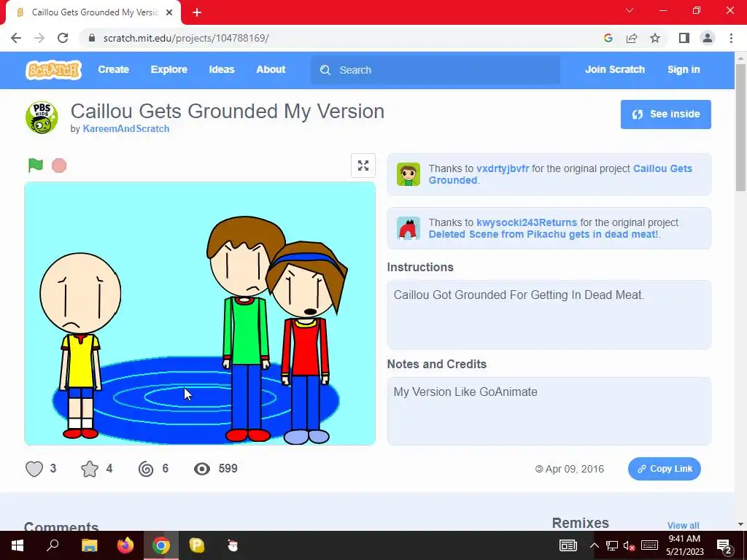Click the Apr 09, 2016 date text

[x=575, y=469]
